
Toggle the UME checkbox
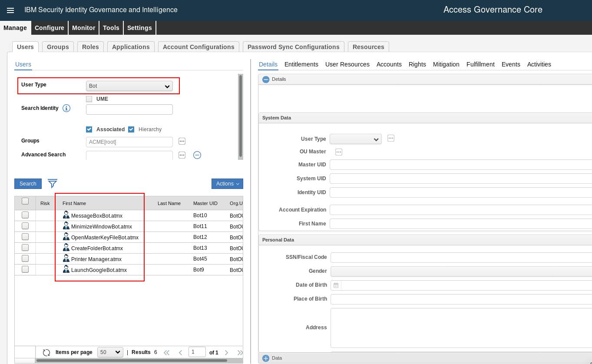[89, 99]
